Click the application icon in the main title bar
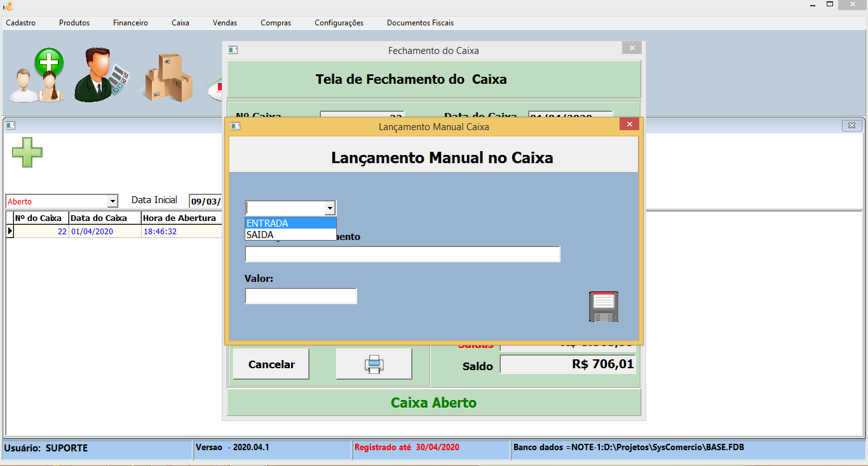 6,7
